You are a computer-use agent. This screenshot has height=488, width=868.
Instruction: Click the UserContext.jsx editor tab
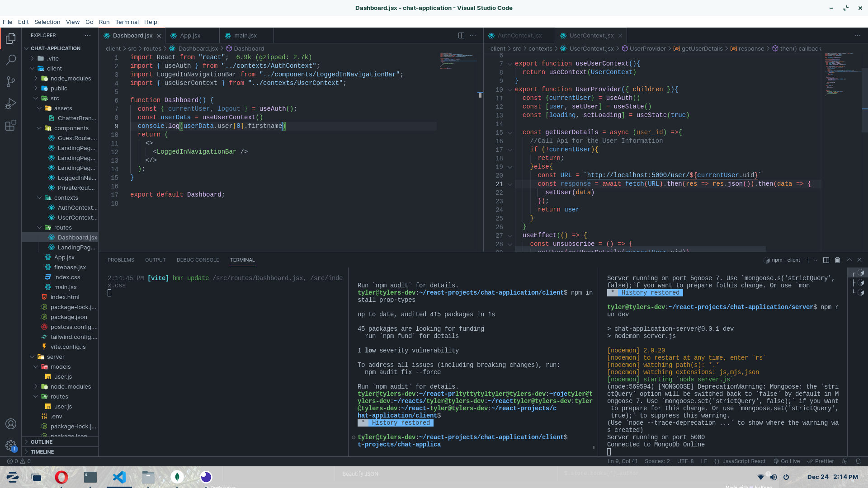coord(590,35)
